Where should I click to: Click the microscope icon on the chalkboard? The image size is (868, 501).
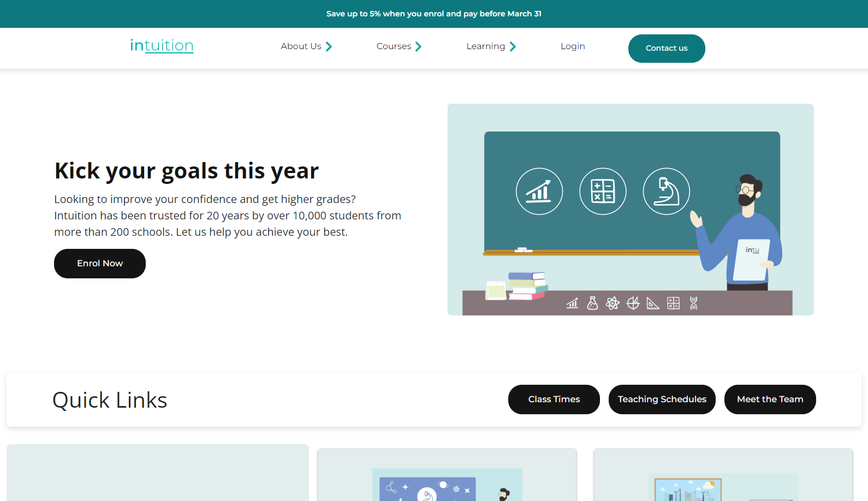[x=666, y=192]
